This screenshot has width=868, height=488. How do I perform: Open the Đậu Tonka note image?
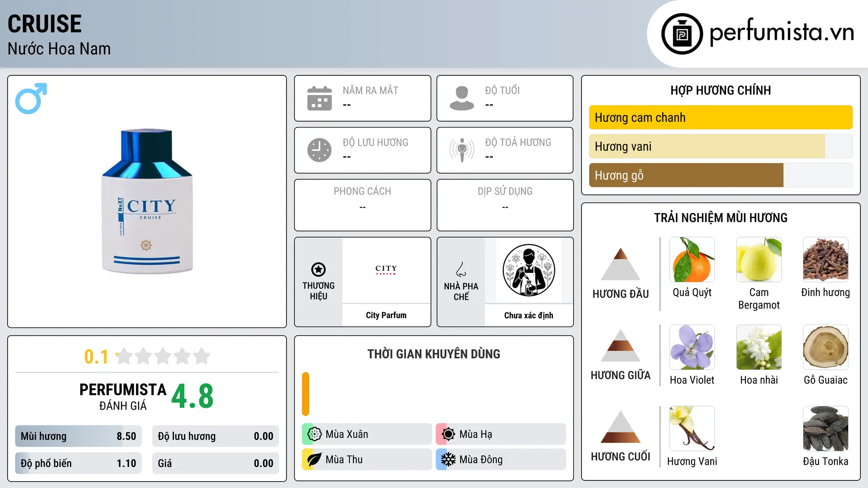pyautogui.click(x=826, y=429)
